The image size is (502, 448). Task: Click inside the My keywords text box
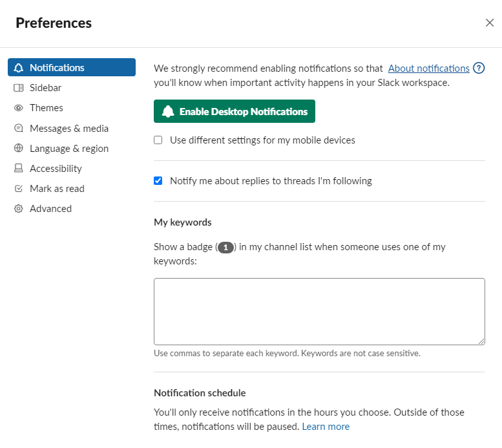[319, 312]
